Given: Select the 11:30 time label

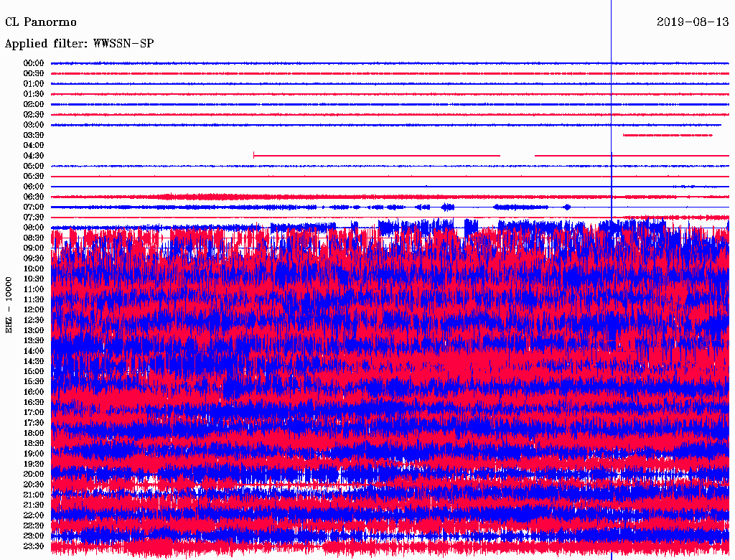Looking at the screenshot, I should (34, 299).
